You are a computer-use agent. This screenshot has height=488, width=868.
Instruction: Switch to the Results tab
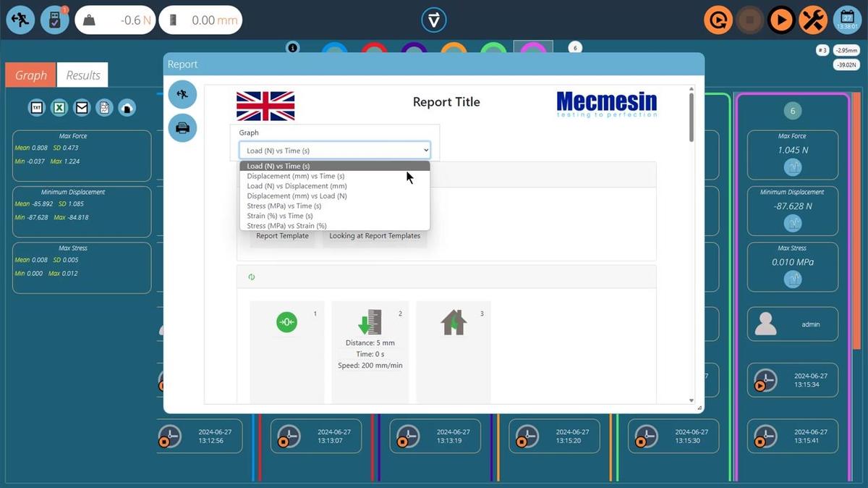(x=83, y=75)
